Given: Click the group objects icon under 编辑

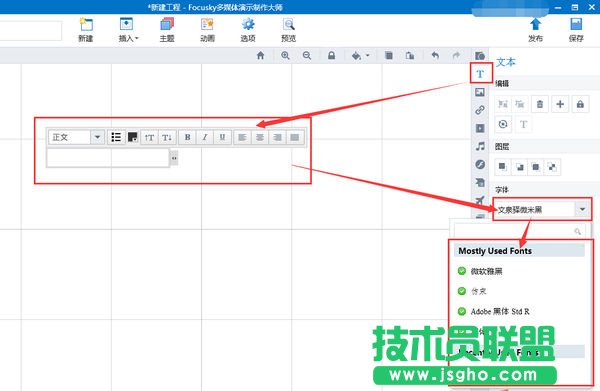Looking at the screenshot, I should [503, 104].
